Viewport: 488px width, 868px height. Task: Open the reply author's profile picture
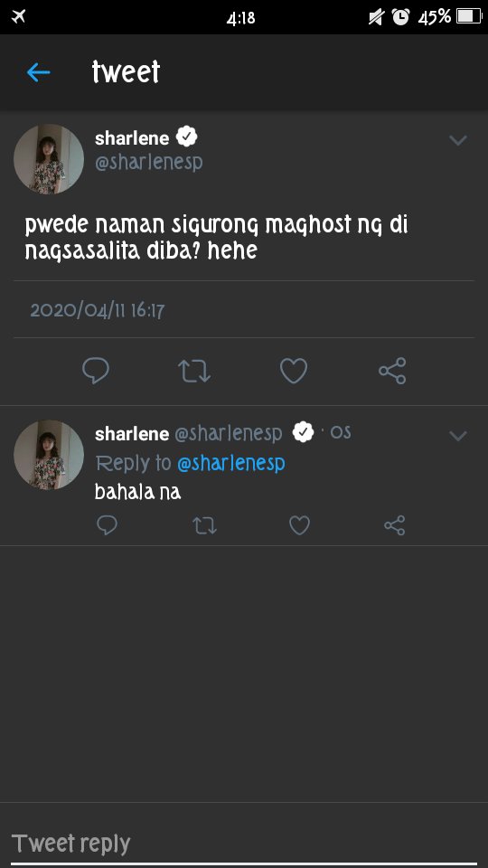point(49,455)
